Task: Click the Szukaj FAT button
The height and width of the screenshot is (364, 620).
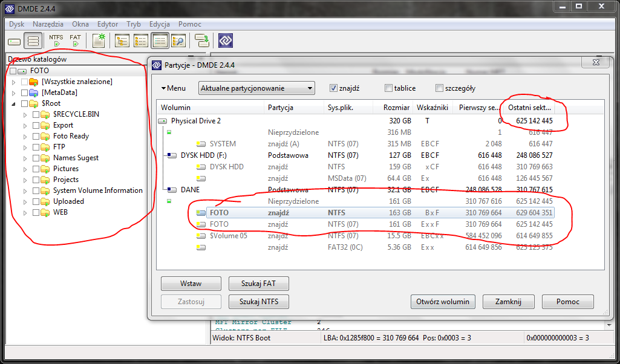Action: point(259,284)
